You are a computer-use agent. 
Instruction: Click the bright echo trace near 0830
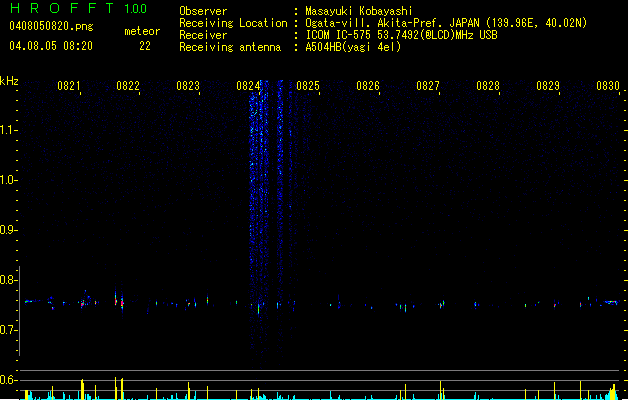610,303
